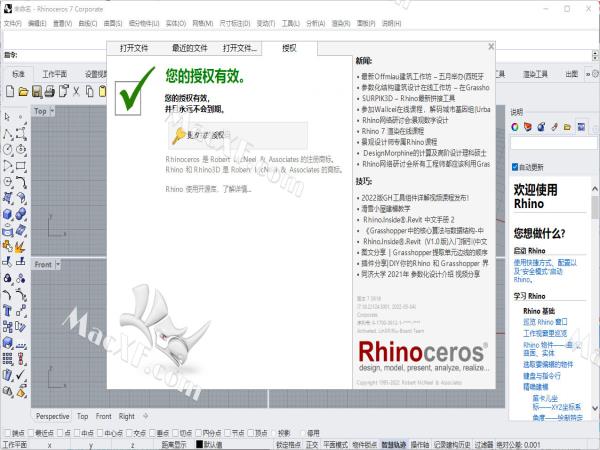Click the help panel scroll-up arrow
This screenshot has height=450, width=600.
(595, 189)
